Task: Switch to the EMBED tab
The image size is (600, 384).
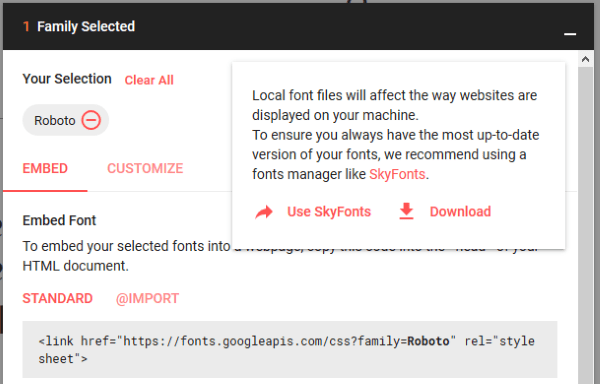Action: tap(45, 168)
